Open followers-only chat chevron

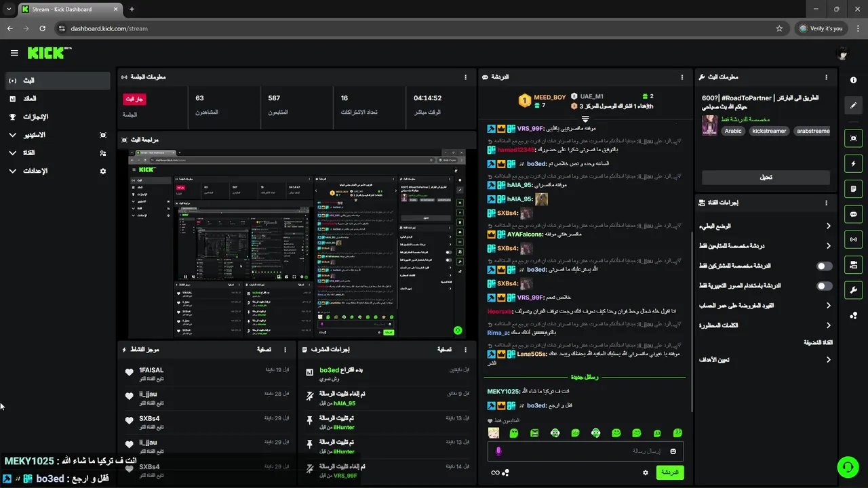pos(828,246)
